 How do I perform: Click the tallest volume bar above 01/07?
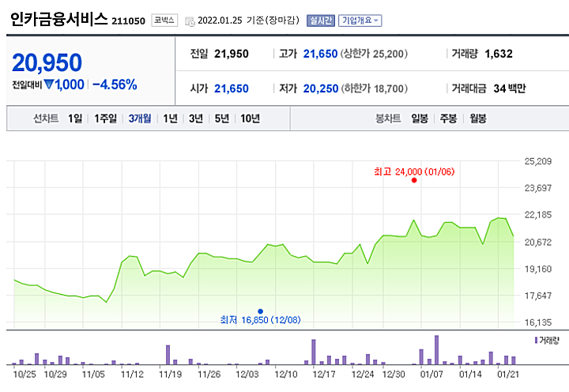tap(436, 350)
